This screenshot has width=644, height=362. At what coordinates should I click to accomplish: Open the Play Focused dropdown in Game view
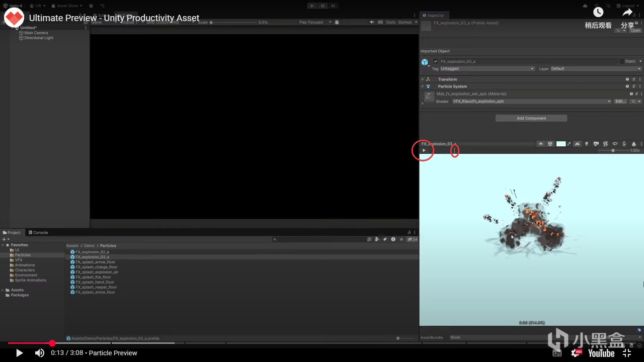315,22
